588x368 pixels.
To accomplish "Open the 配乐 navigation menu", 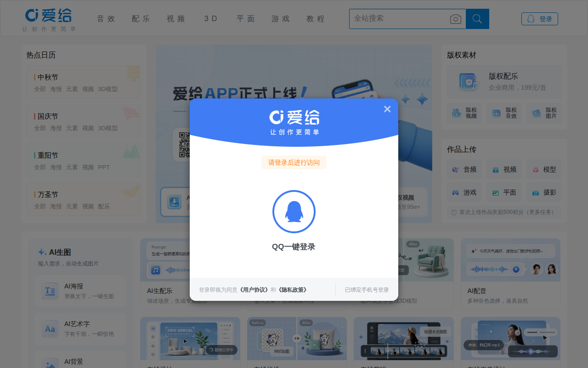I will pyautogui.click(x=141, y=19).
